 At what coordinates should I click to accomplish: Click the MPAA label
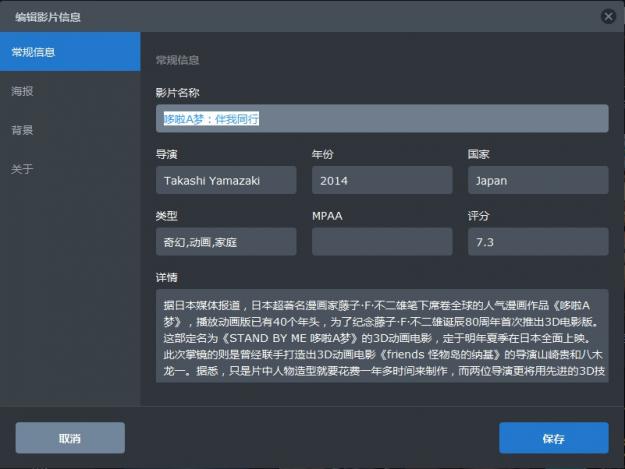[x=327, y=216]
